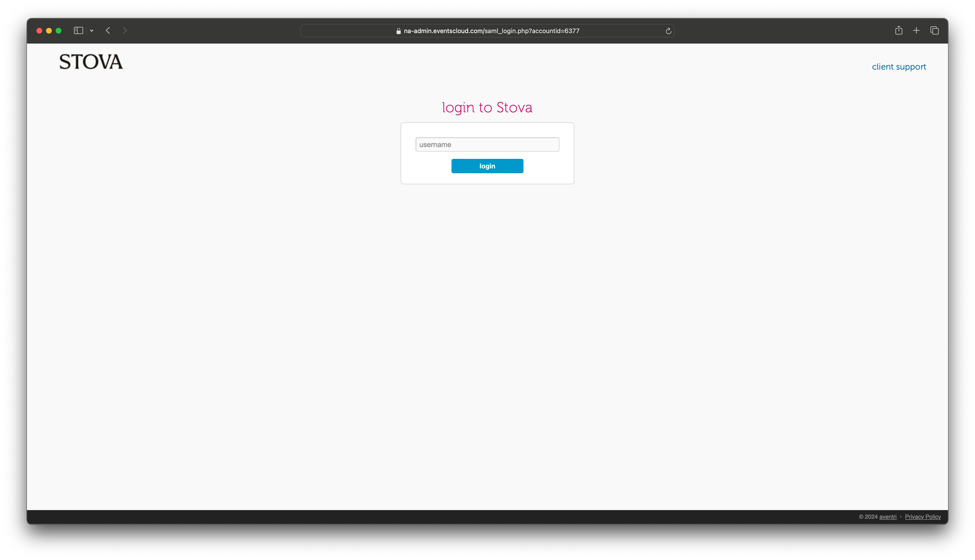Click the STOVA logo

(x=91, y=61)
